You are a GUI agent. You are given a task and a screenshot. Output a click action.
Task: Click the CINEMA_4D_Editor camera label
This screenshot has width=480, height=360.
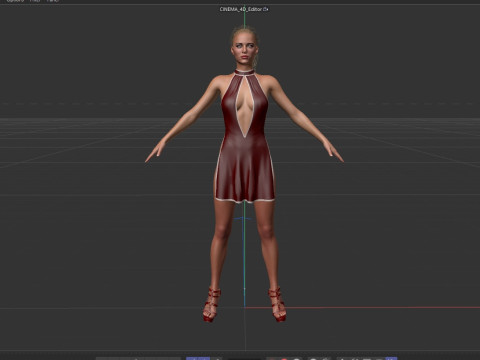[244, 9]
